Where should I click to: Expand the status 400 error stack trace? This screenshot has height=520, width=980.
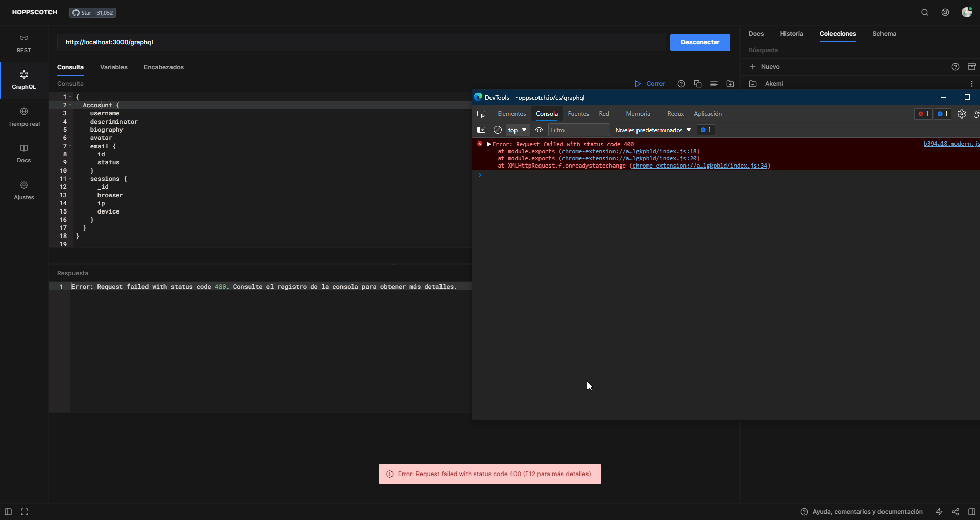click(489, 144)
